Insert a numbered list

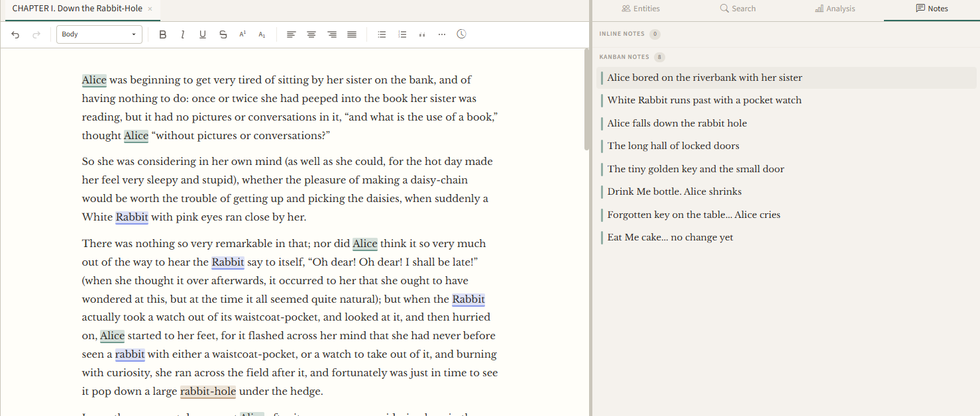click(x=402, y=34)
